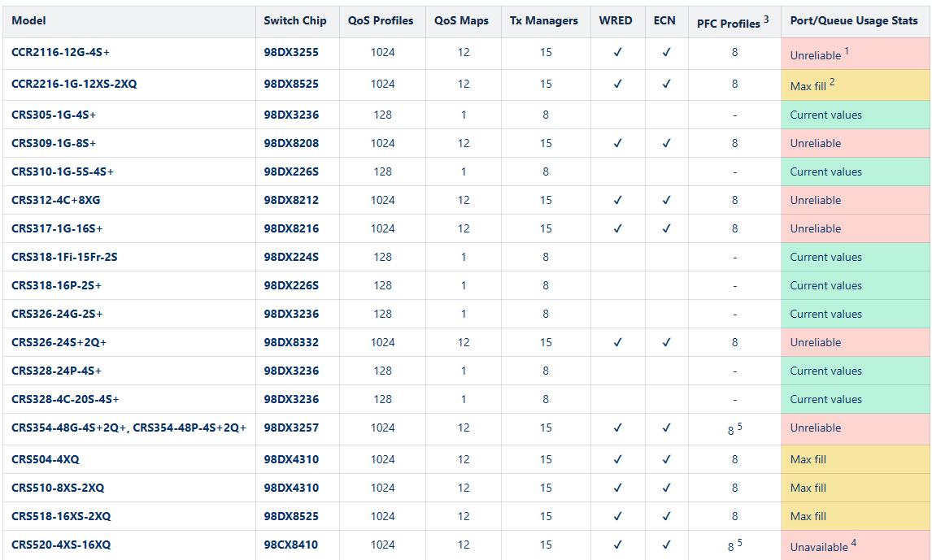The width and height of the screenshot is (932, 560).
Task: Select ECN checkmark for CRS312-4C+8XG
Action: 666,200
